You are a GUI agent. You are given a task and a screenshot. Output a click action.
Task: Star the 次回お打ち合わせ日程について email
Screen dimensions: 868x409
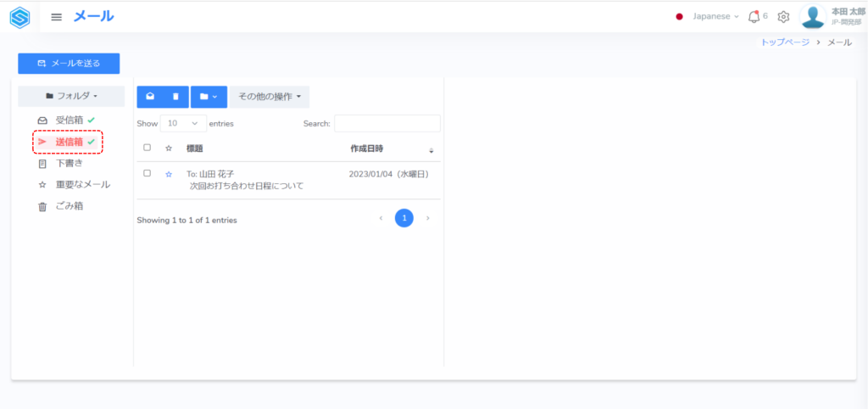click(169, 174)
